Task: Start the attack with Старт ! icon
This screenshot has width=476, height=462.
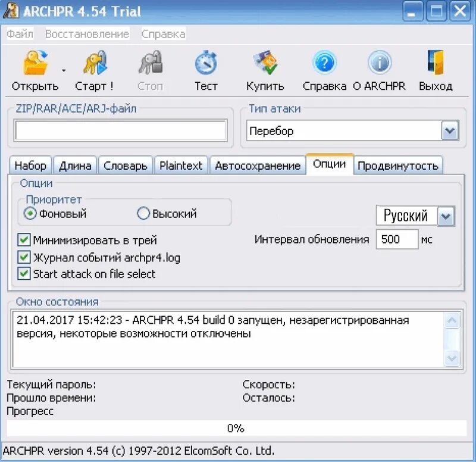Action: pyautogui.click(x=95, y=63)
